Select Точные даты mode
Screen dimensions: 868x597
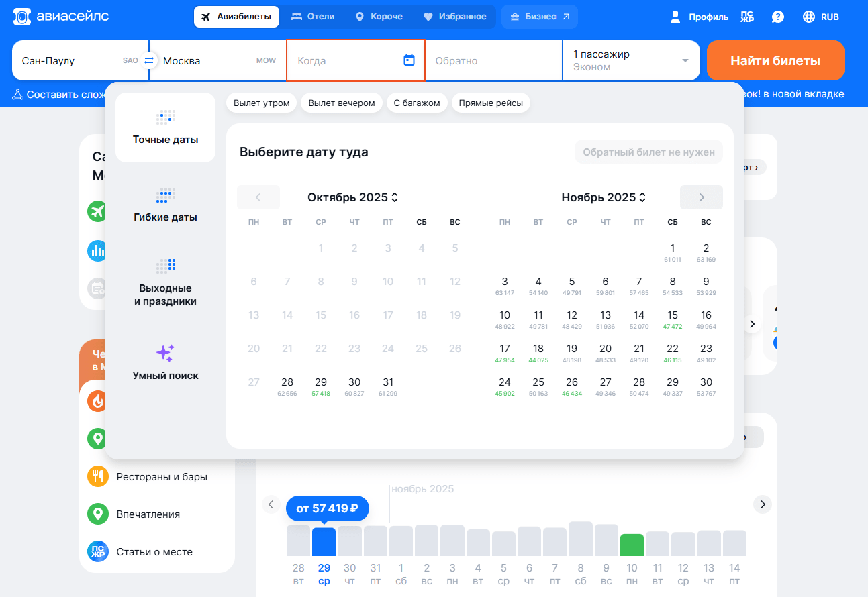point(165,127)
